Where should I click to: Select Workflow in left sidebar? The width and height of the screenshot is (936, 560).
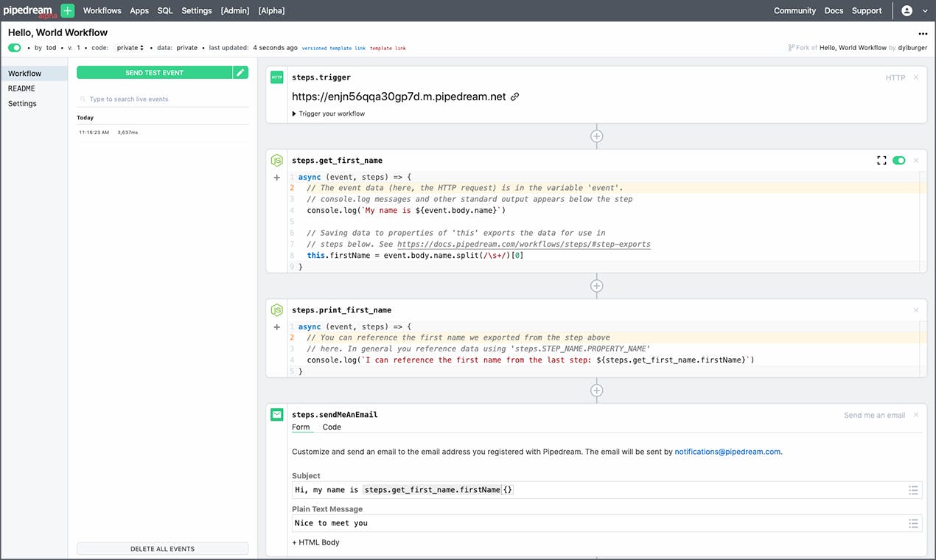coord(34,74)
